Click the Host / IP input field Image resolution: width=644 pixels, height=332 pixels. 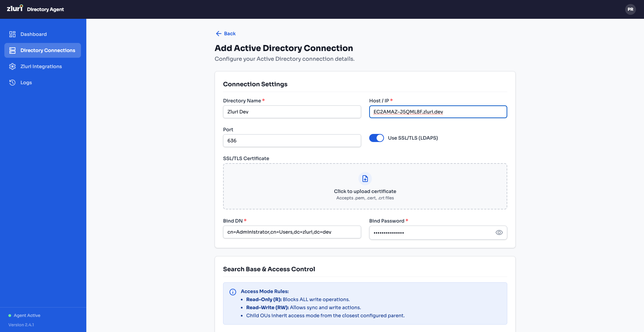click(438, 112)
